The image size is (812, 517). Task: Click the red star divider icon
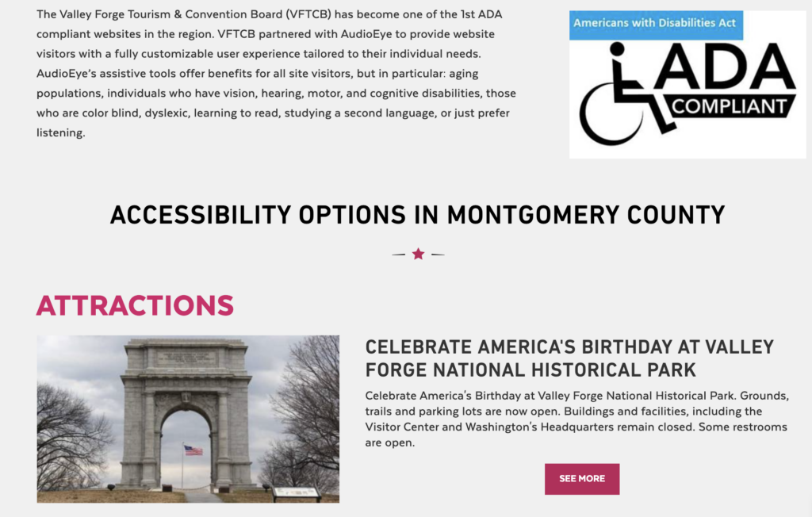[419, 254]
